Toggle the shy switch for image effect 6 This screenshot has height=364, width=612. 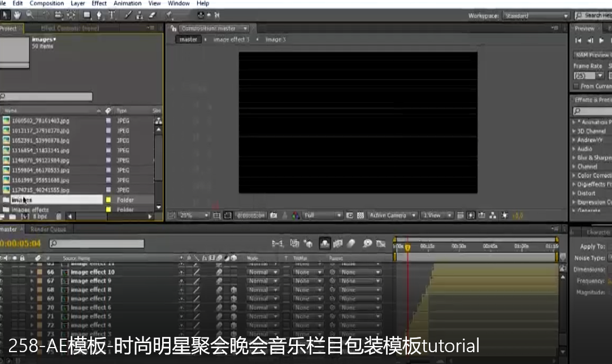pyautogui.click(x=181, y=308)
